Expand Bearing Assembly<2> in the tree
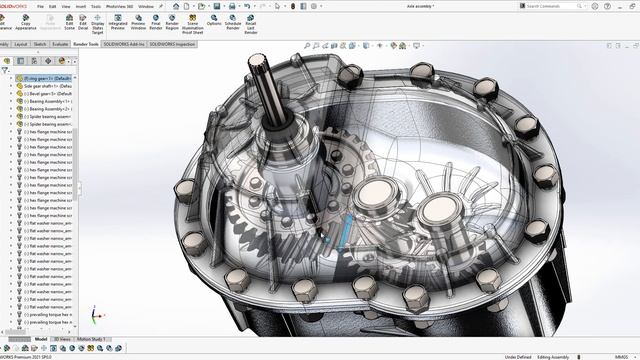Screen dimensions: 640x360 point(11,109)
